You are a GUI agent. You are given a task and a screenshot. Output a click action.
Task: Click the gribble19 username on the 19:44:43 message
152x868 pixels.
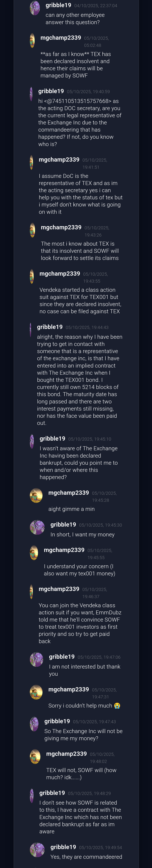click(50, 327)
